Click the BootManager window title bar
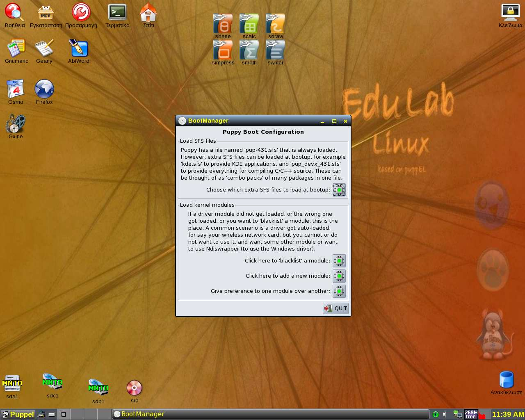The image size is (525, 420). 263,121
